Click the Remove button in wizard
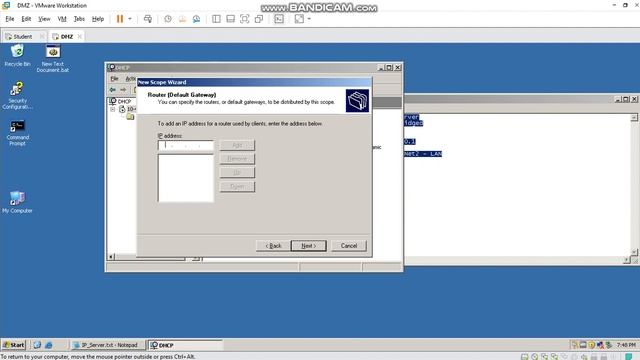The image size is (640, 360). coord(237,159)
